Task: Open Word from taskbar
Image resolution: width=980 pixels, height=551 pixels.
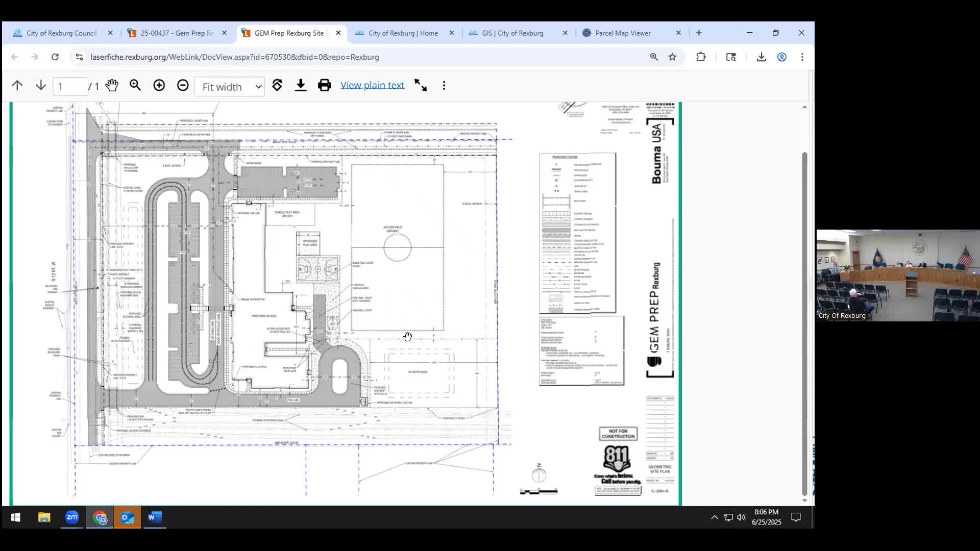Action: tap(155, 517)
